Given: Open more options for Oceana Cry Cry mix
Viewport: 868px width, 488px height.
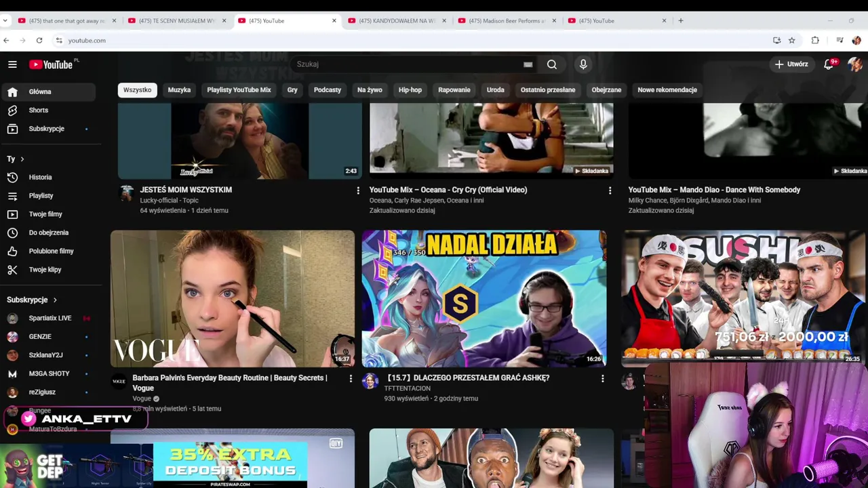Looking at the screenshot, I should point(610,190).
